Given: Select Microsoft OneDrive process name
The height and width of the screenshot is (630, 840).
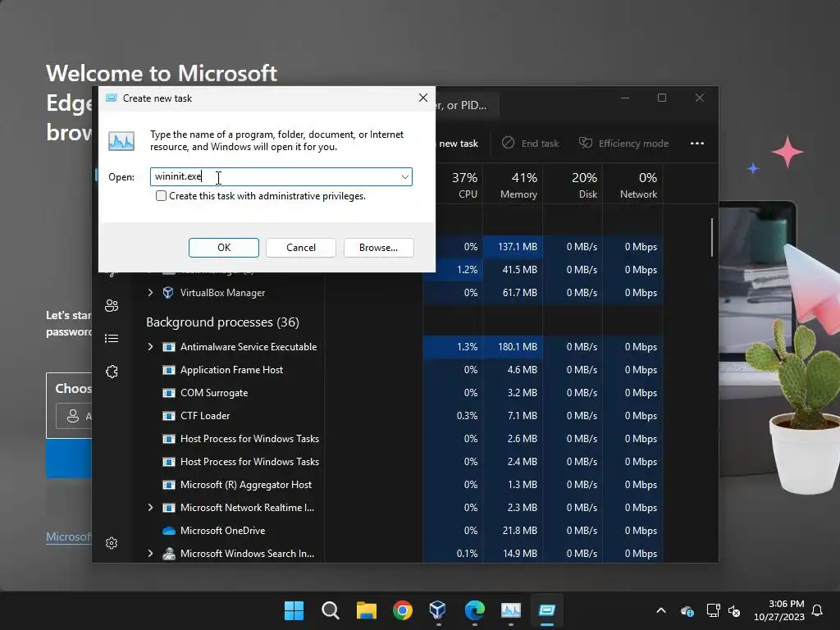Looking at the screenshot, I should click(223, 531).
